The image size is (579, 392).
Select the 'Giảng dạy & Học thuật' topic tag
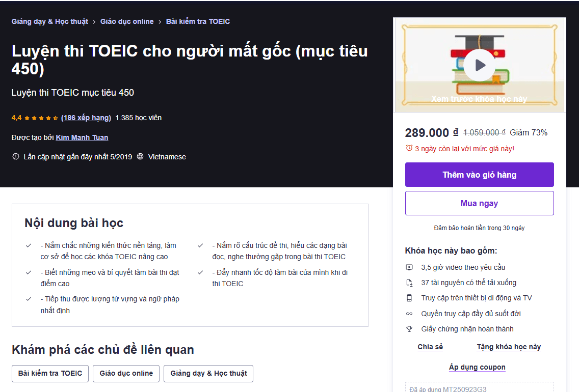pyautogui.click(x=208, y=374)
